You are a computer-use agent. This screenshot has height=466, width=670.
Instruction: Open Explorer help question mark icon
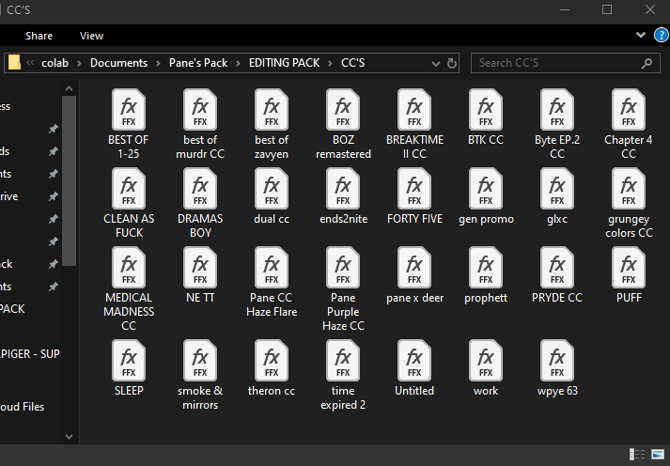[661, 35]
